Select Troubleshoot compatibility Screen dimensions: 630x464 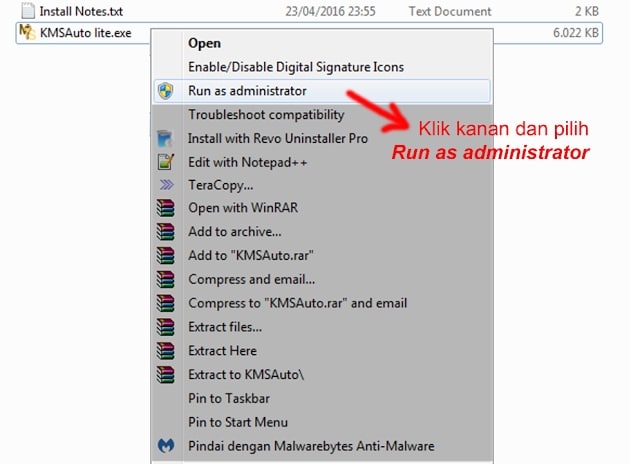coord(322,114)
